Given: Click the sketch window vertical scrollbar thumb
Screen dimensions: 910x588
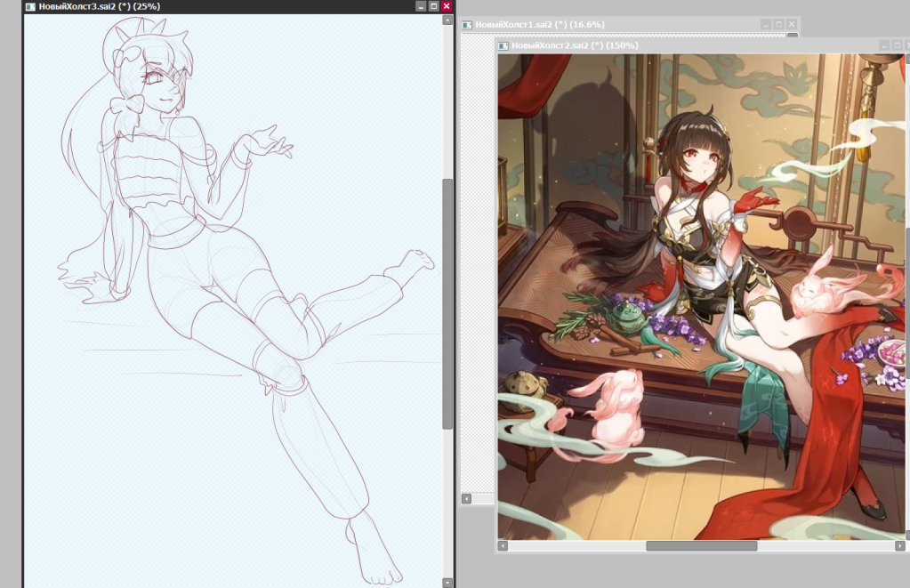Looking at the screenshot, I should pos(447,304).
